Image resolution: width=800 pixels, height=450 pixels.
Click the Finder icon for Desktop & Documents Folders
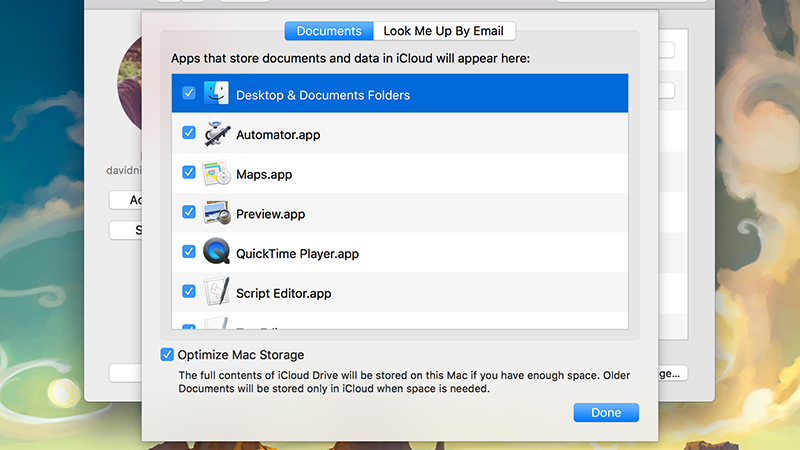coord(216,93)
